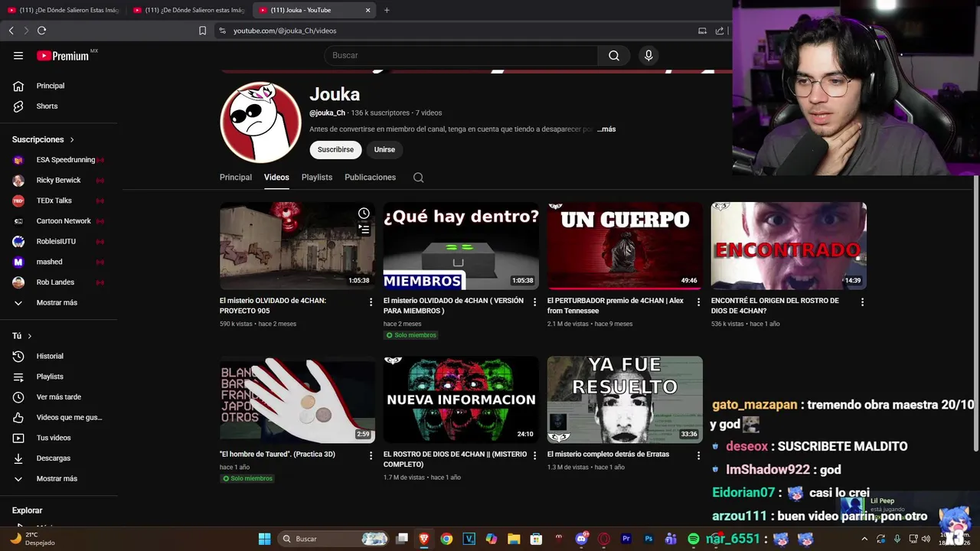Open Publicaciones channel tab

[x=370, y=178]
